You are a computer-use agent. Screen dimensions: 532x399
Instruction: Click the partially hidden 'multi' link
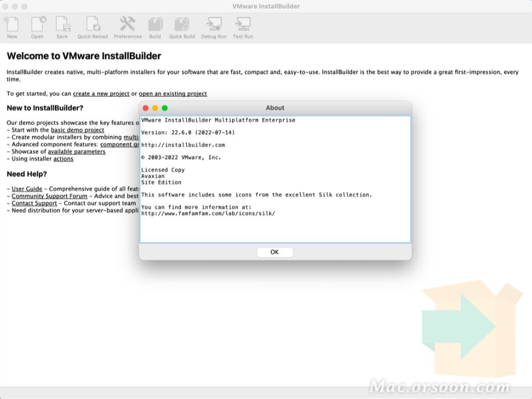point(131,137)
